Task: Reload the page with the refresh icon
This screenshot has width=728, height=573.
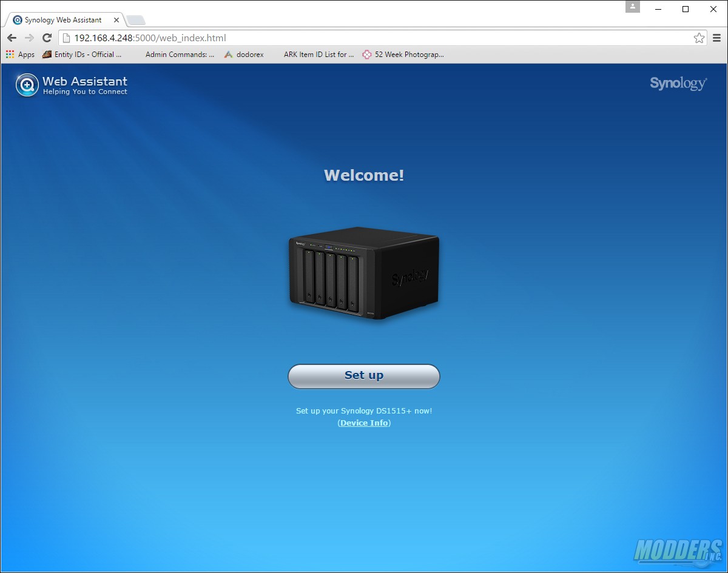Action: pyautogui.click(x=47, y=38)
